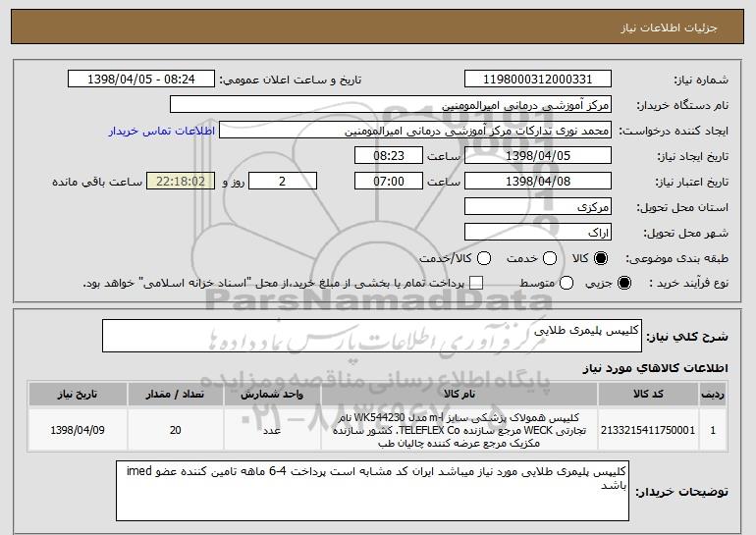Viewport: 756px width, 535px height.
Task: Click the استان محل تحویل field مرکزی
Action: (538, 207)
